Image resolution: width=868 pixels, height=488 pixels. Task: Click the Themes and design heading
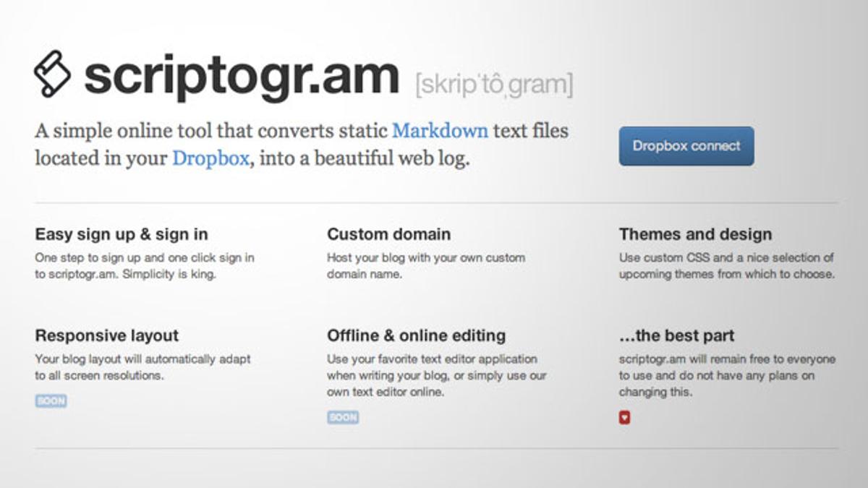pyautogui.click(x=695, y=234)
